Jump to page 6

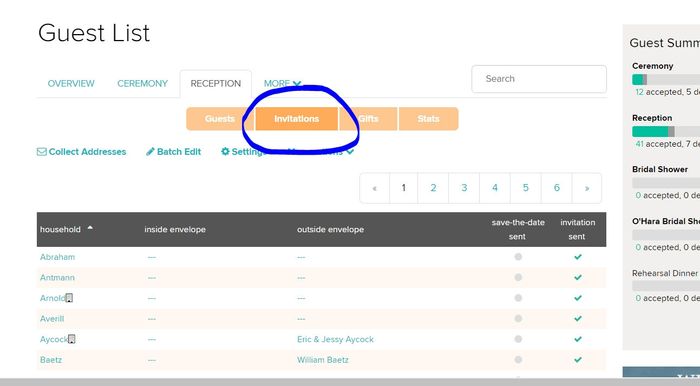[556, 188]
